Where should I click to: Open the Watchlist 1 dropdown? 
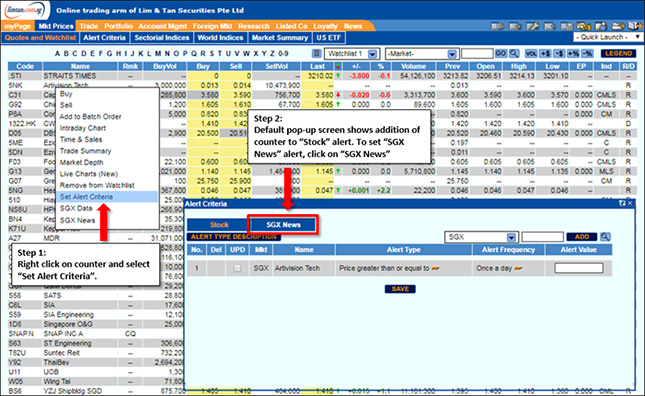click(x=352, y=54)
